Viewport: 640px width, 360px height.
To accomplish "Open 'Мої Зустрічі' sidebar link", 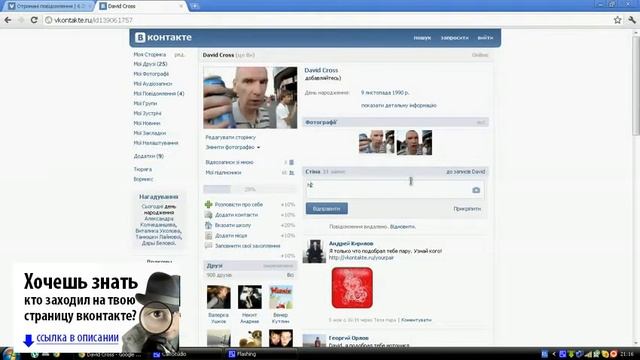I will [147, 113].
